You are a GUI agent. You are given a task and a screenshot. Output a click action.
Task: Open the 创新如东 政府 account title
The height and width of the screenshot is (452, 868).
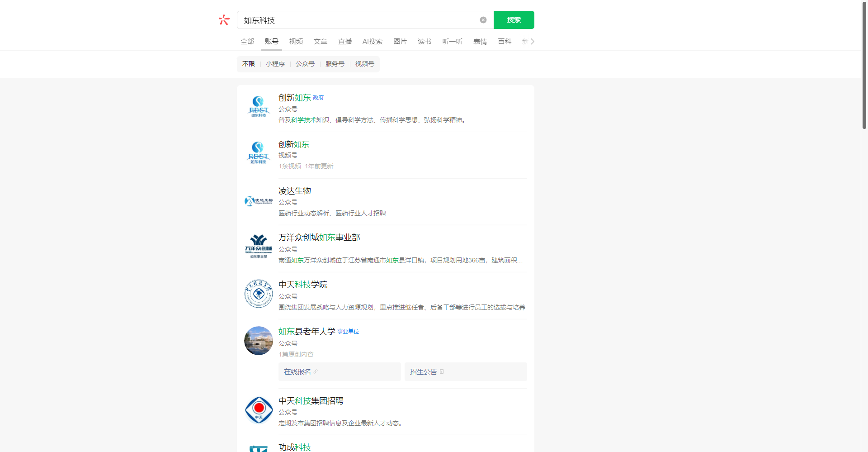[x=295, y=98]
